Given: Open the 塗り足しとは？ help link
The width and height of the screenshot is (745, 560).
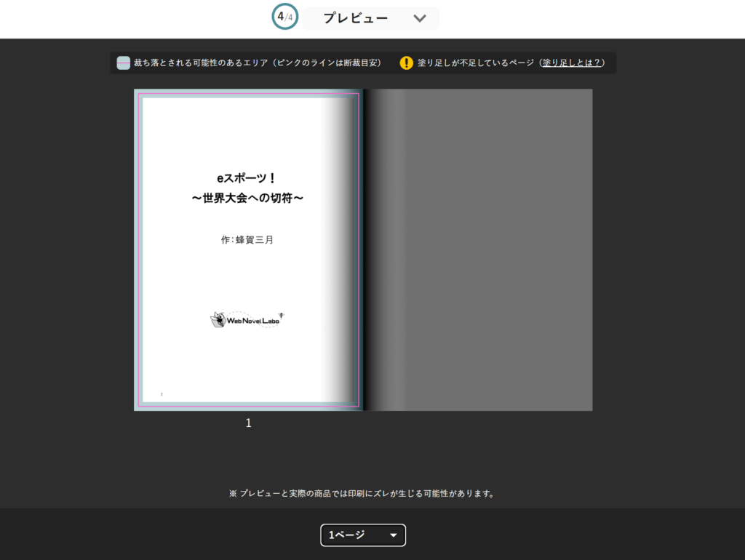Looking at the screenshot, I should point(570,63).
